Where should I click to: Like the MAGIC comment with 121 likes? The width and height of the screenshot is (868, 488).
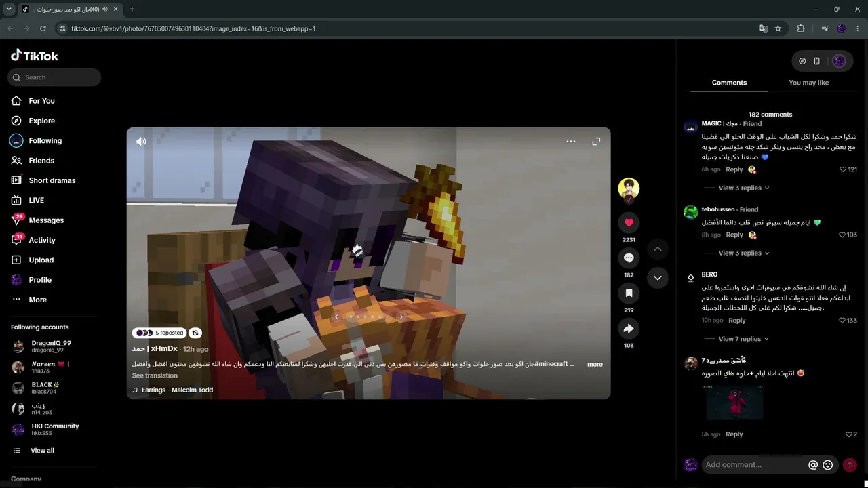tap(843, 169)
